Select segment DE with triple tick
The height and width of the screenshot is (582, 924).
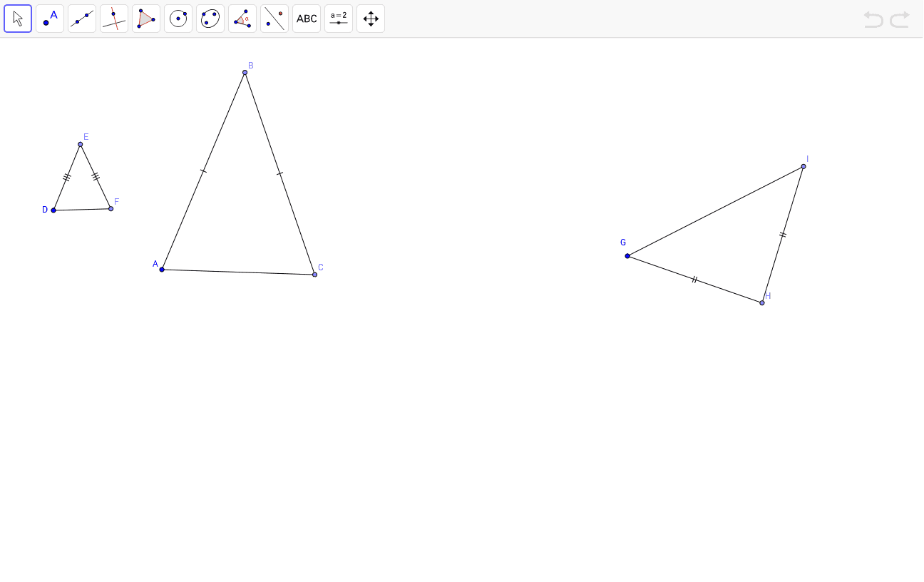[66, 178]
